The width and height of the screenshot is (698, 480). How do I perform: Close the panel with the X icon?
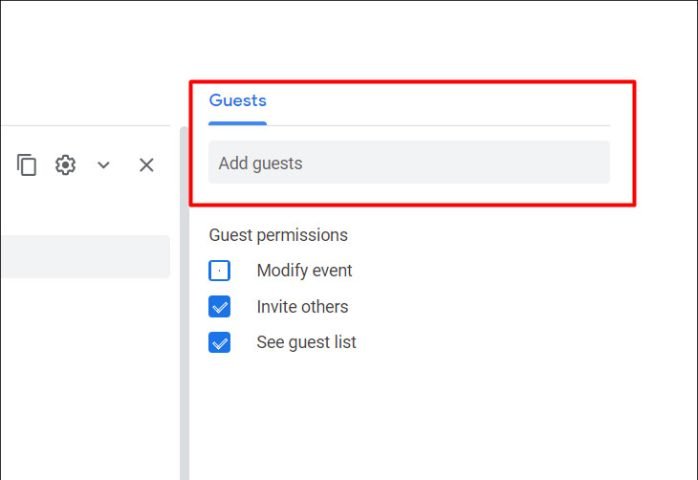coord(146,165)
